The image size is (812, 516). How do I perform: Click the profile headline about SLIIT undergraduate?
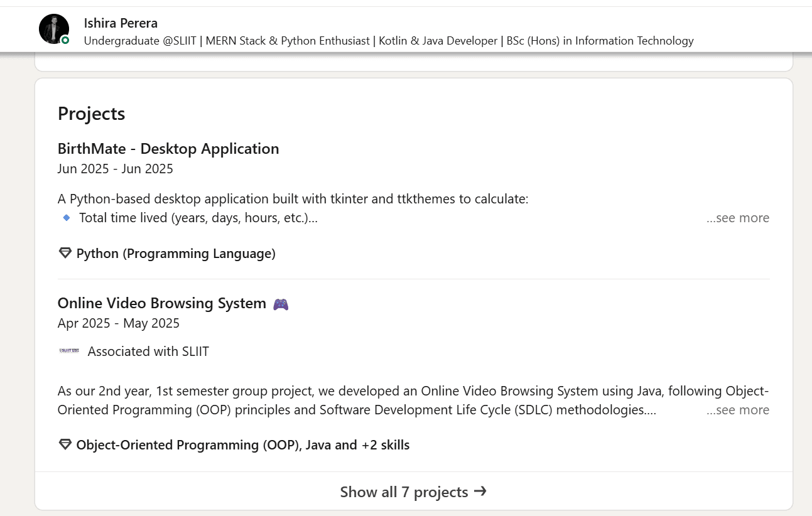(x=388, y=41)
